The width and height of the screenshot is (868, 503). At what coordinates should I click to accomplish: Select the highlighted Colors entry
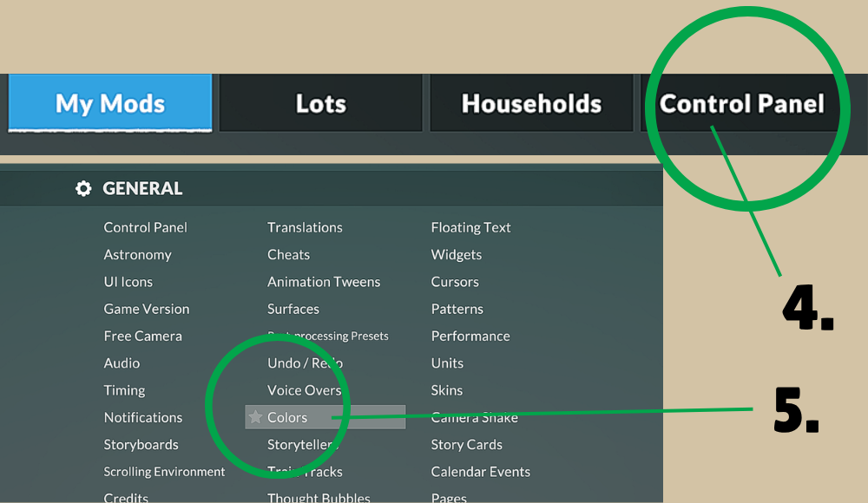point(325,417)
